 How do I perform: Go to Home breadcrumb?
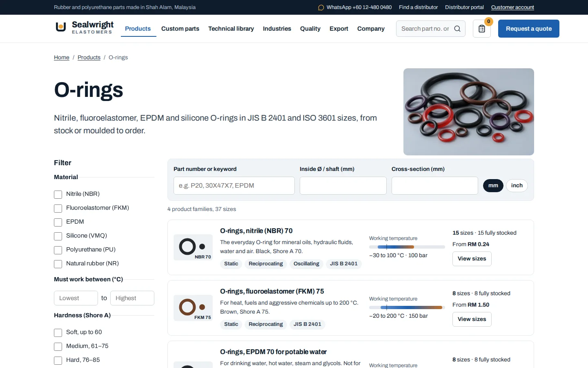pyautogui.click(x=62, y=57)
